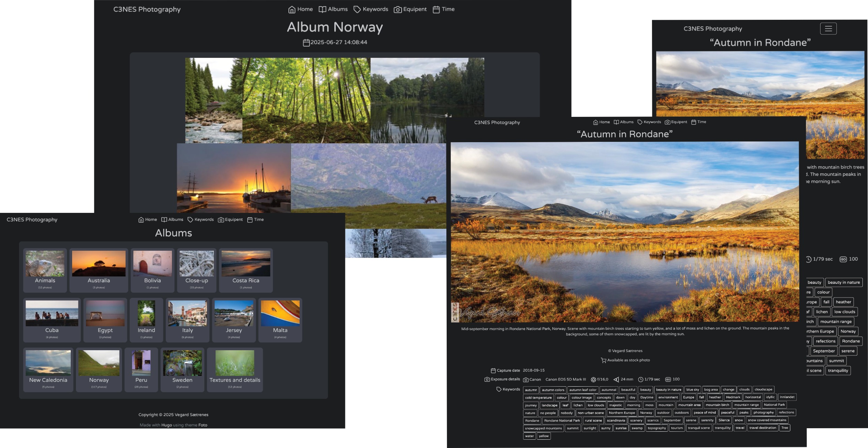This screenshot has height=448, width=868.
Task: Open the Malta album card
Action: click(280, 320)
